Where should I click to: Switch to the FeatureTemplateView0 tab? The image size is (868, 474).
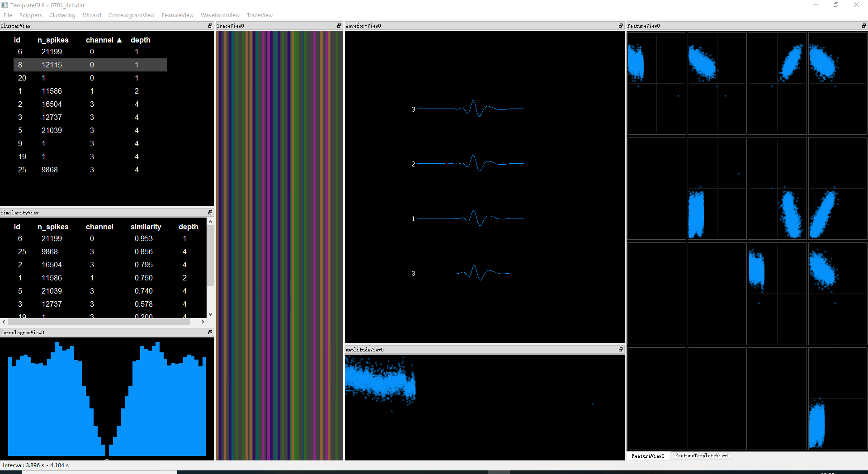coord(702,455)
